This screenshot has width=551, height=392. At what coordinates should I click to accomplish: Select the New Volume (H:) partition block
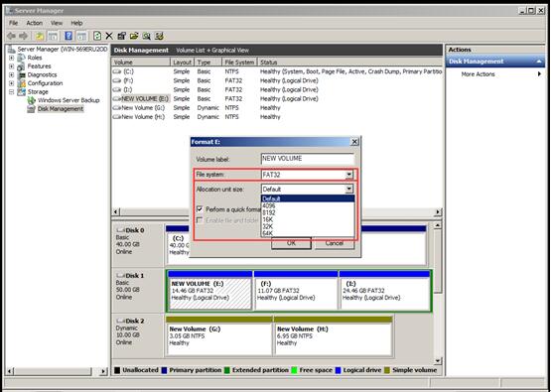click(x=333, y=335)
